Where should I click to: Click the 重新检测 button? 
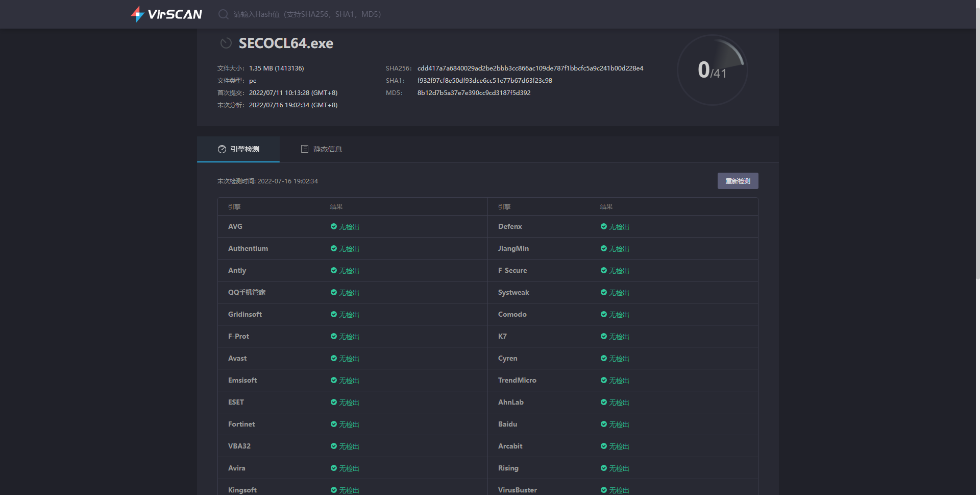pyautogui.click(x=738, y=181)
